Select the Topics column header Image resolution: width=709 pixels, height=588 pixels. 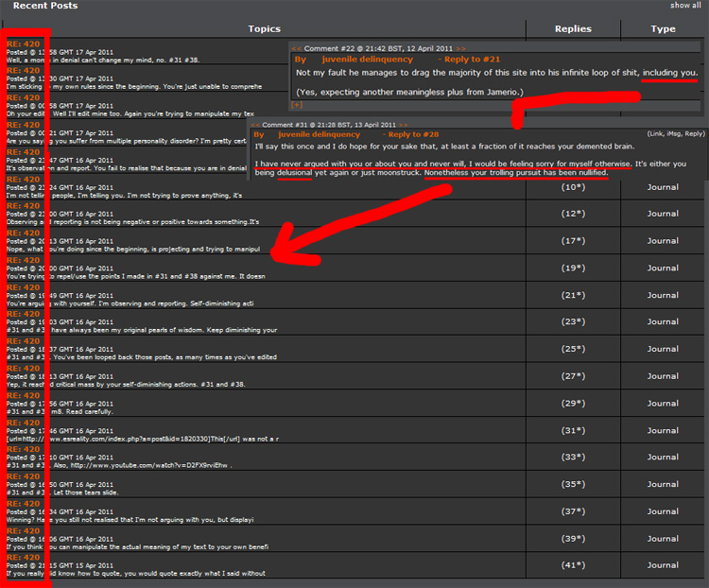point(264,29)
